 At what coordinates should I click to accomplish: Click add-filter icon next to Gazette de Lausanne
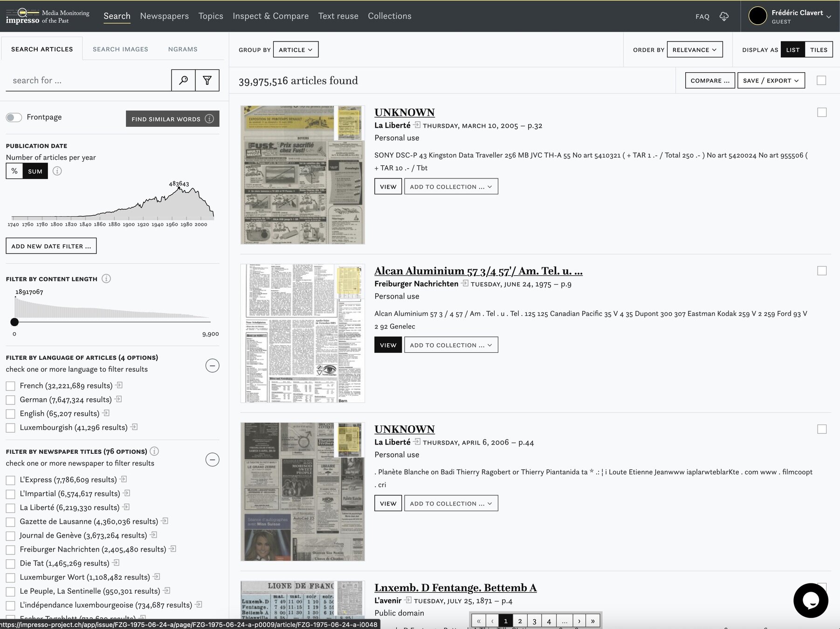pyautogui.click(x=165, y=521)
